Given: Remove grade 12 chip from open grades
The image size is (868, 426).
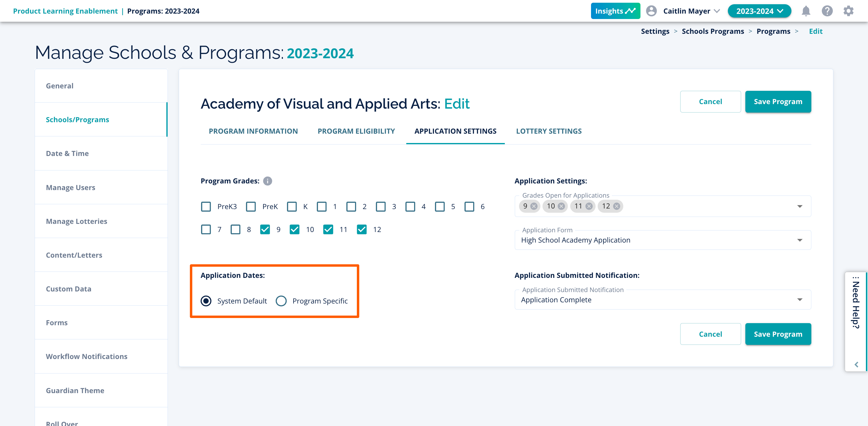Looking at the screenshot, I should click(616, 206).
